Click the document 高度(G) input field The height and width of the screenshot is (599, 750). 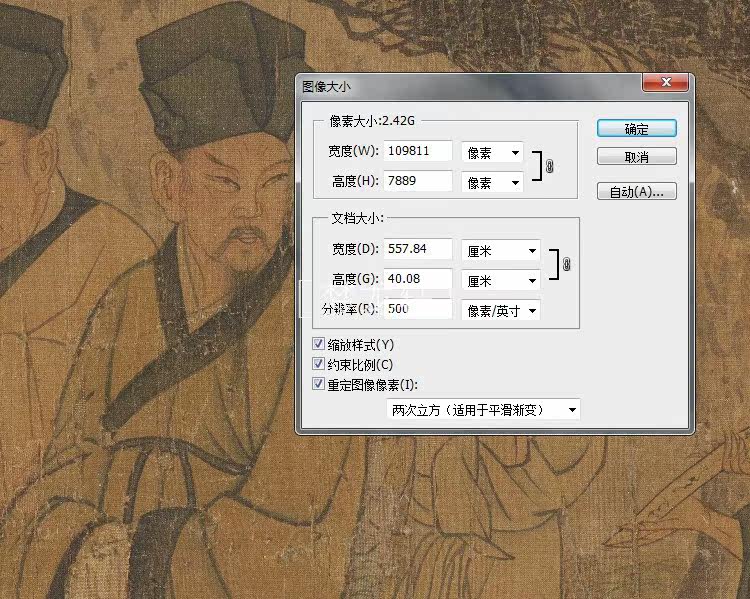[x=418, y=279]
